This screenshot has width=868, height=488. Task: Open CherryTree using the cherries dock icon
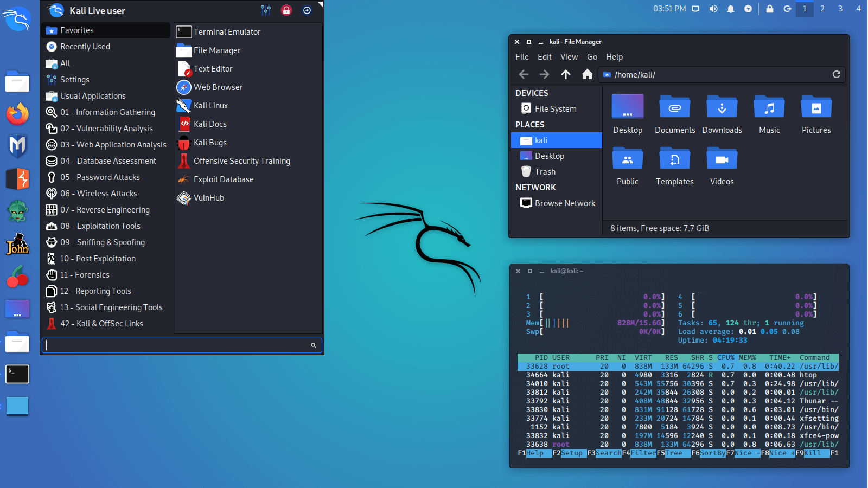click(x=17, y=277)
